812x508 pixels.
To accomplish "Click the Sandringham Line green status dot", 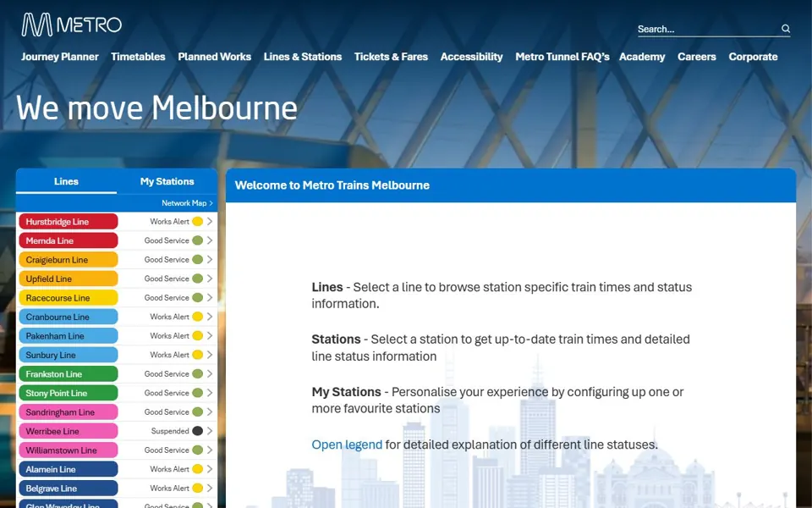I will pyautogui.click(x=197, y=411).
